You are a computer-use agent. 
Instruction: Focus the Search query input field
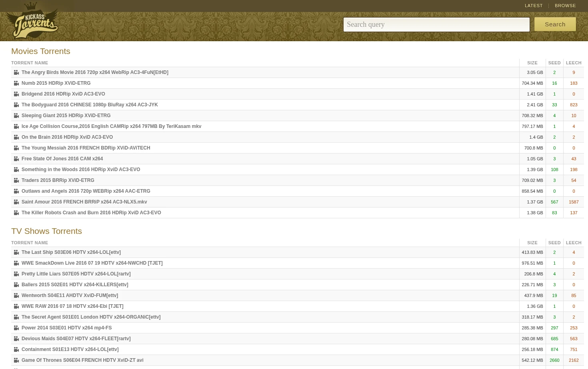(x=436, y=24)
